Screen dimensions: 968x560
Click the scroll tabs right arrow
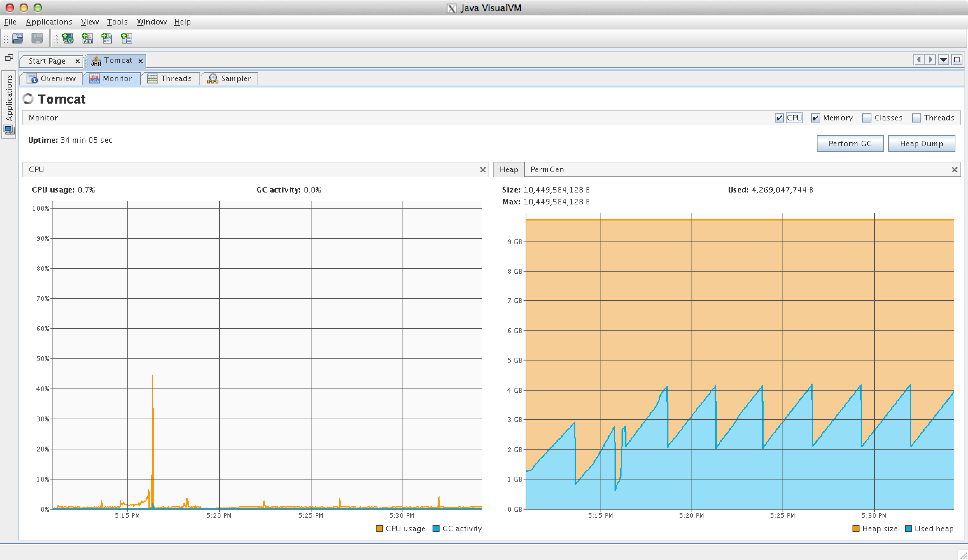pyautogui.click(x=930, y=59)
